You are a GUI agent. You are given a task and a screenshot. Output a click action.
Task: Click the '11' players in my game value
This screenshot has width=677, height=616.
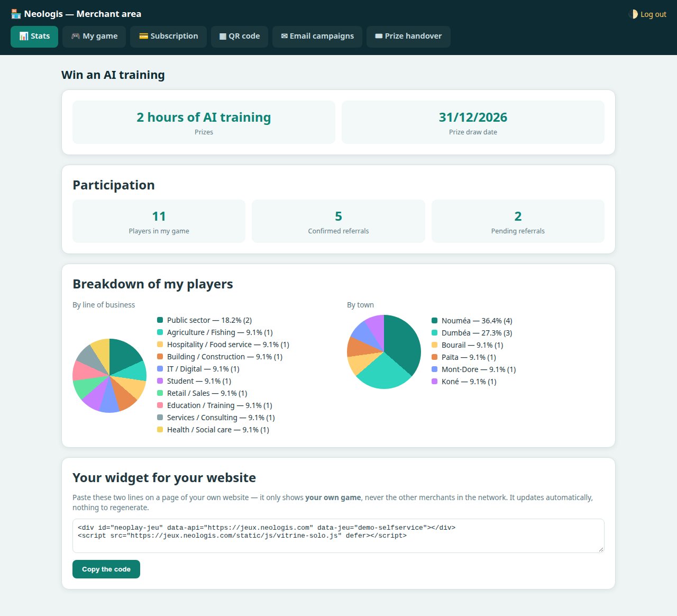click(x=159, y=216)
